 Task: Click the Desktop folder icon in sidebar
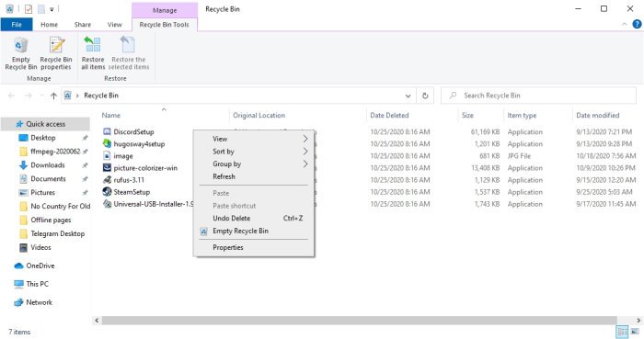23,138
